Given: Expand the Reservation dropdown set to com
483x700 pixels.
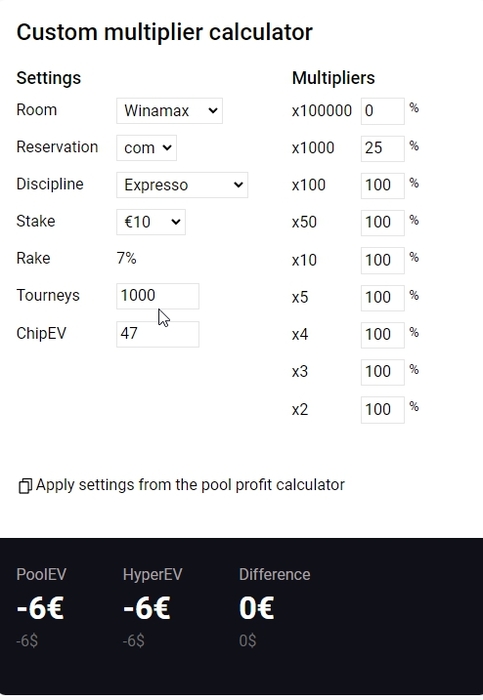Looking at the screenshot, I should click(x=146, y=148).
